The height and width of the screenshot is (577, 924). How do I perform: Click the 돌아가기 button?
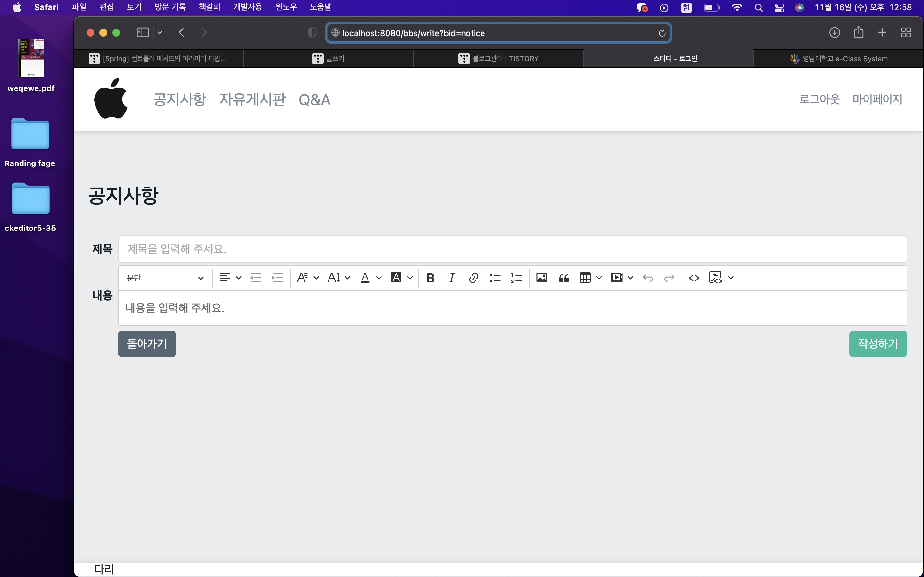[147, 343]
